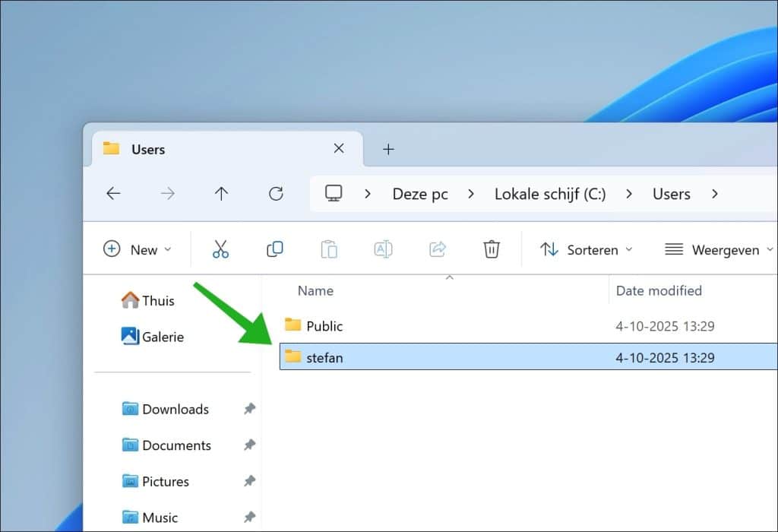Click the Delete trash can icon
This screenshot has width=778, height=532.
pyautogui.click(x=492, y=249)
